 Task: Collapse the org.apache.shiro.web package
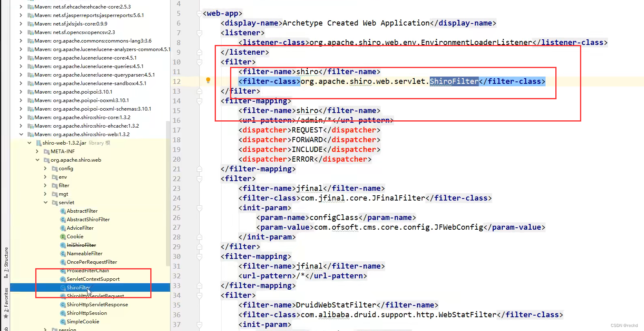[37, 160]
